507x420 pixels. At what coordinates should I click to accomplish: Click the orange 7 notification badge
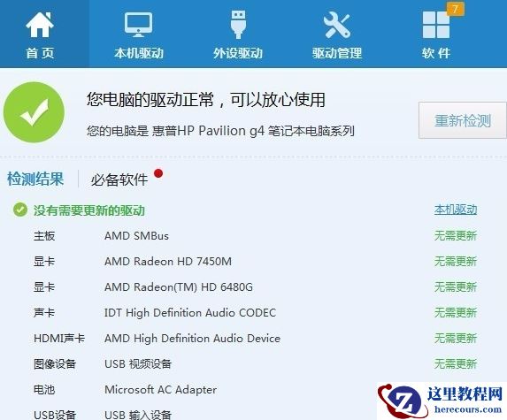pos(456,9)
